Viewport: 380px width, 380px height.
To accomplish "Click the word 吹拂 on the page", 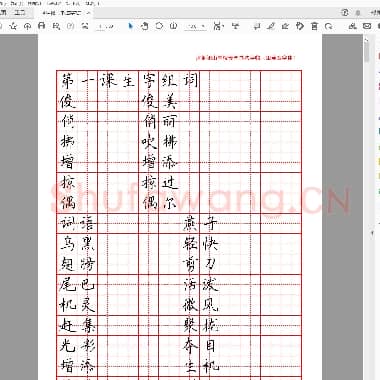I will click(x=159, y=142).
